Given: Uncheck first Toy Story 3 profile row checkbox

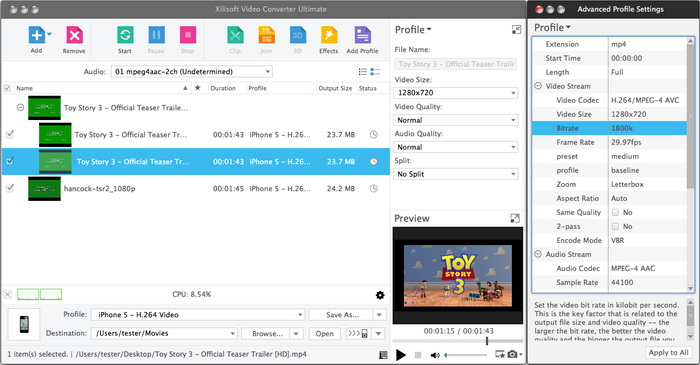Looking at the screenshot, I should [x=10, y=134].
